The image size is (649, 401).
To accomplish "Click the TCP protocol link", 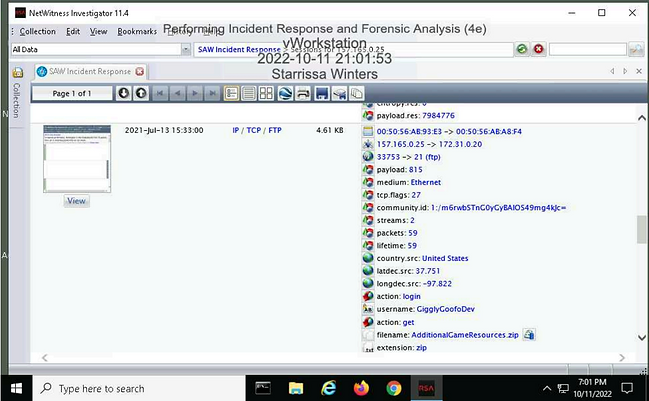I will pyautogui.click(x=254, y=130).
